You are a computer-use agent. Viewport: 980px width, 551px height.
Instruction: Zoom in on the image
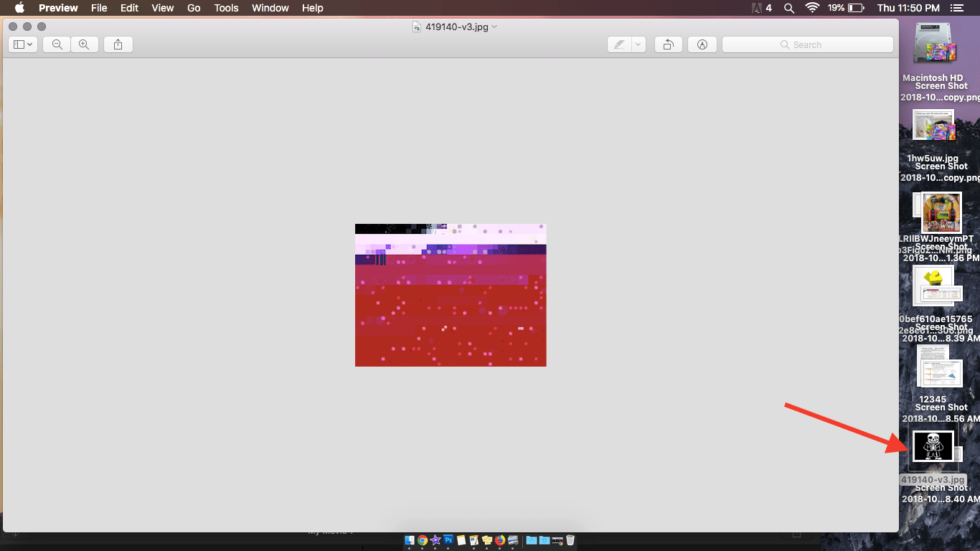pos(84,44)
